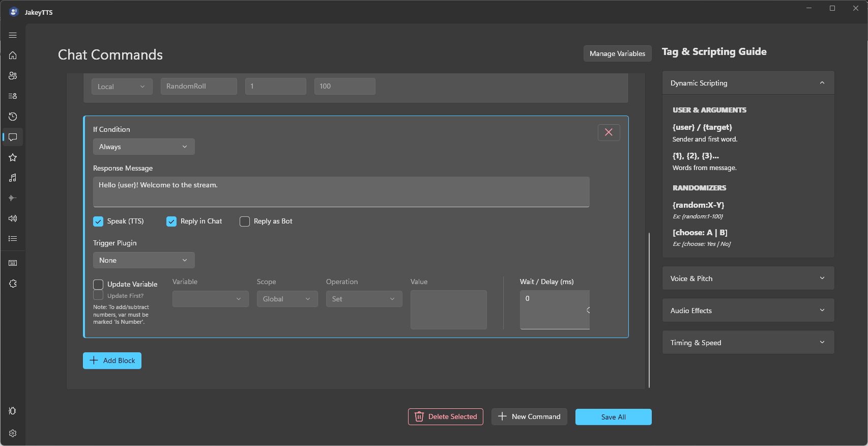Screen dimensions: 868x446
Task: Open the favorites star sidebar icon
Action: tap(13, 157)
